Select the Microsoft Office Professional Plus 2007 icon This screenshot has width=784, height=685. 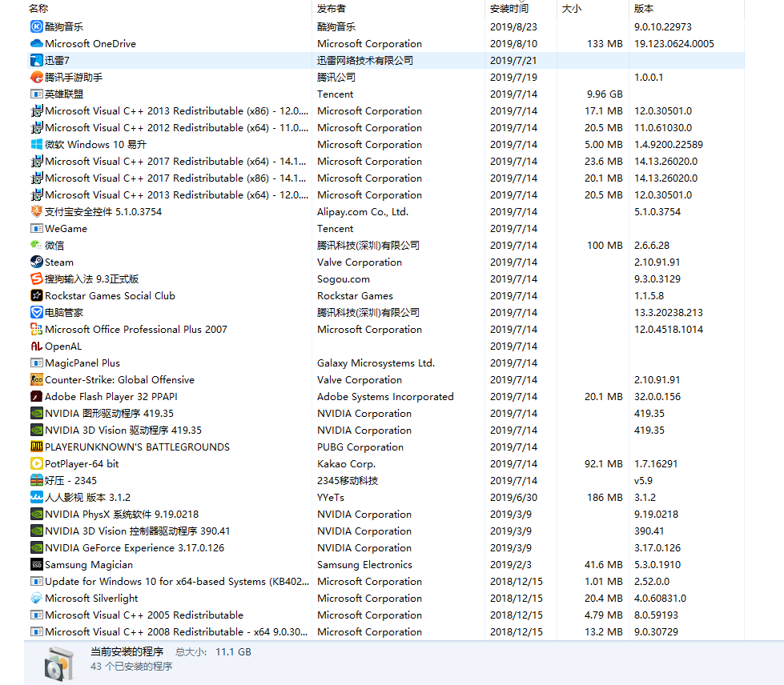[37, 329]
